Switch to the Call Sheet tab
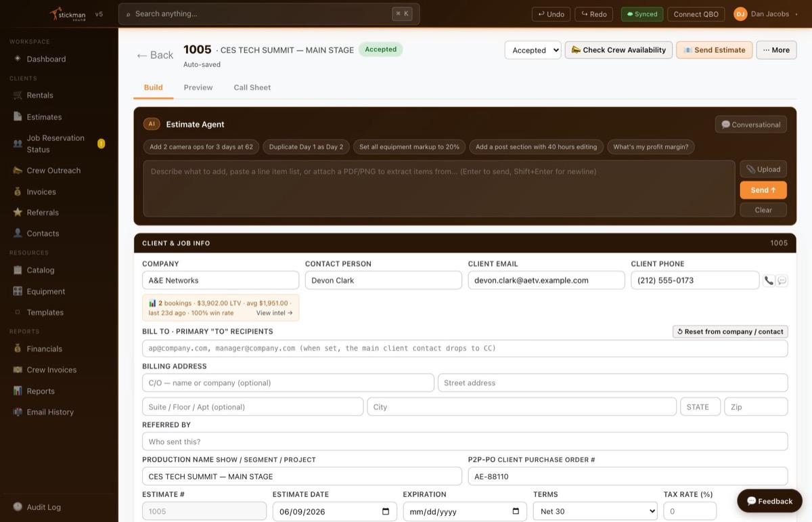The image size is (812, 522). coord(252,87)
